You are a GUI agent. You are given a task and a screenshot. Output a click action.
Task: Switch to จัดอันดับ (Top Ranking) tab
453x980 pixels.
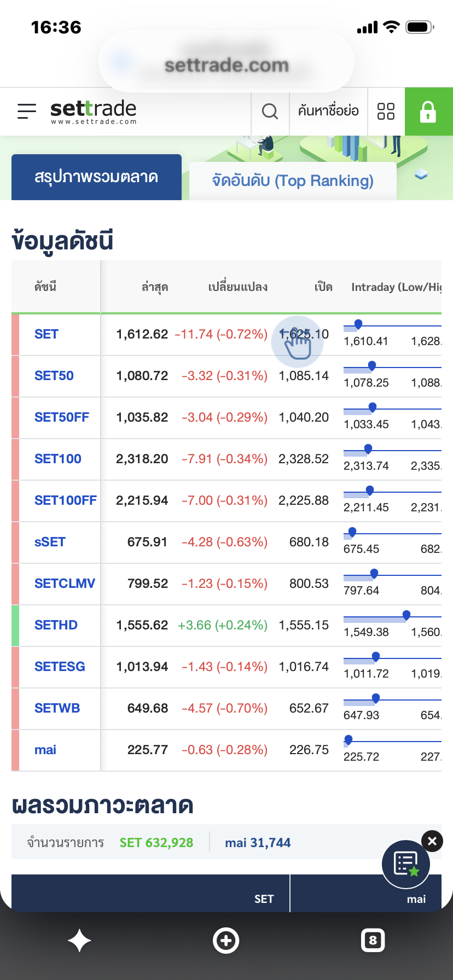293,180
